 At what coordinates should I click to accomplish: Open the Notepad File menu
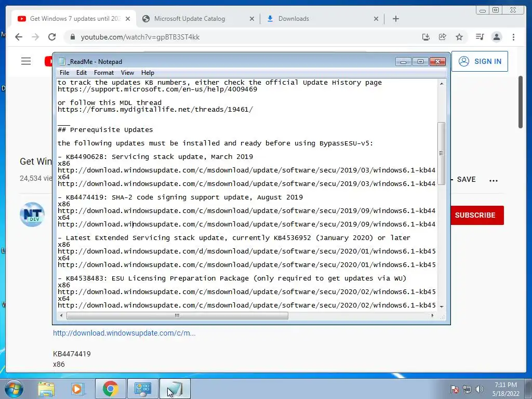click(x=64, y=73)
